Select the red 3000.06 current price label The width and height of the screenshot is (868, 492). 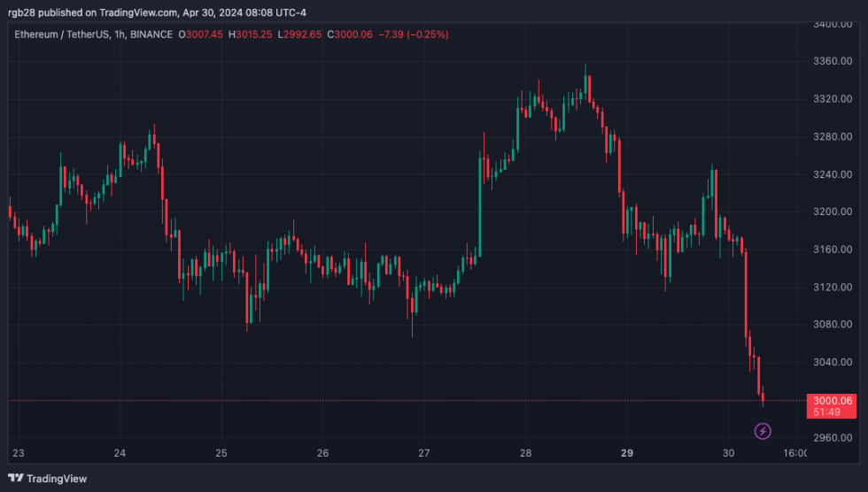pos(832,401)
